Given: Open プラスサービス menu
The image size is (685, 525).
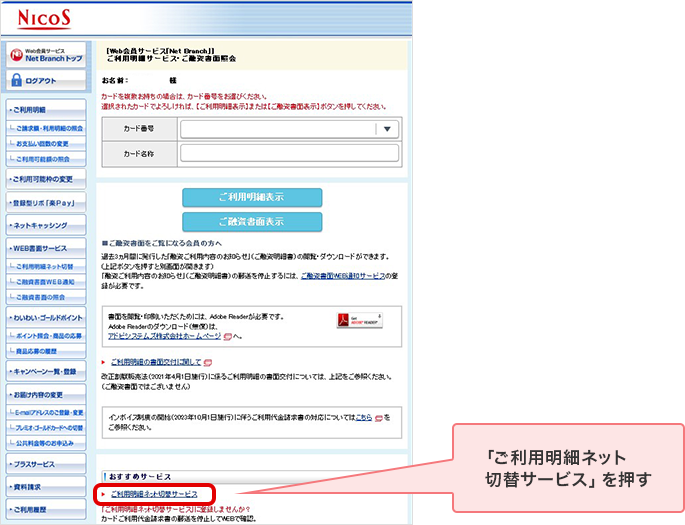Looking at the screenshot, I should coord(46,464).
